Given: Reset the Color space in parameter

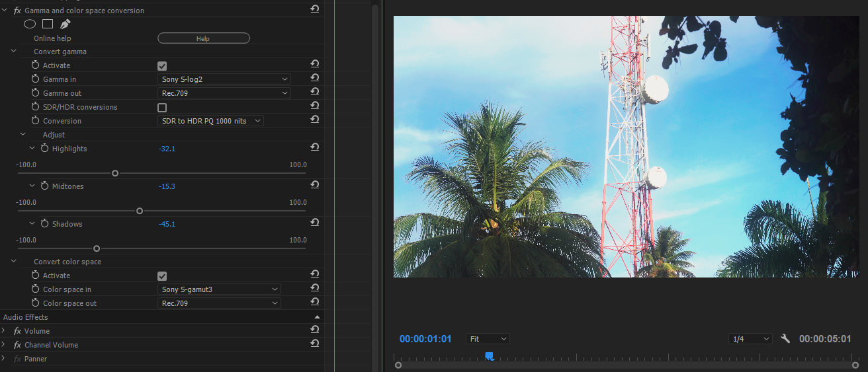Looking at the screenshot, I should (315, 288).
